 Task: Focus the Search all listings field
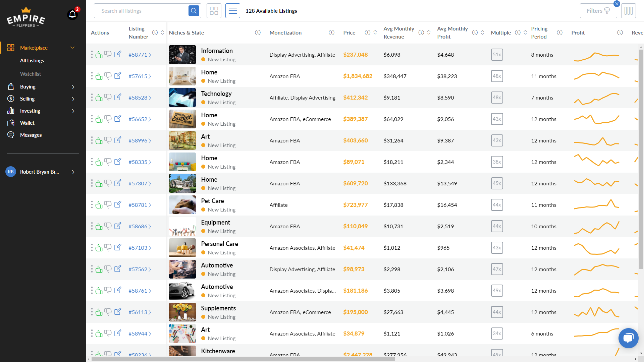click(142, 11)
